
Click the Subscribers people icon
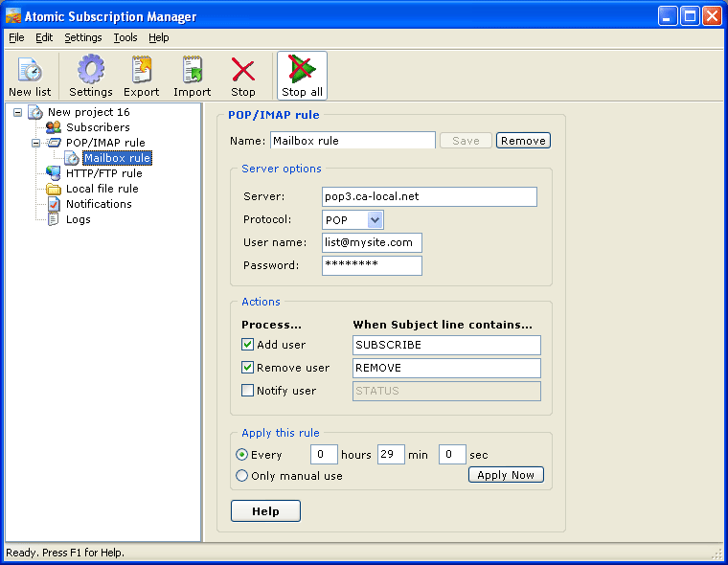(54, 127)
